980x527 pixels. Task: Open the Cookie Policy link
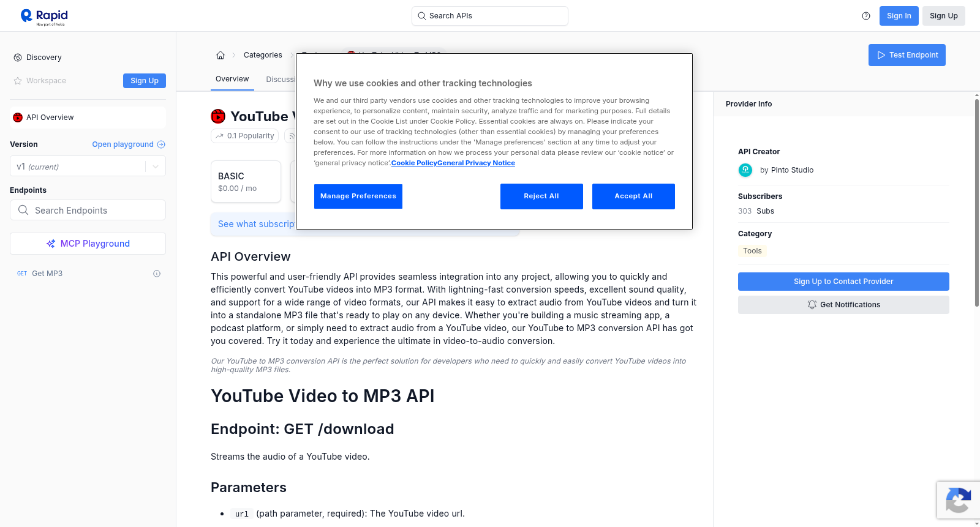(414, 163)
